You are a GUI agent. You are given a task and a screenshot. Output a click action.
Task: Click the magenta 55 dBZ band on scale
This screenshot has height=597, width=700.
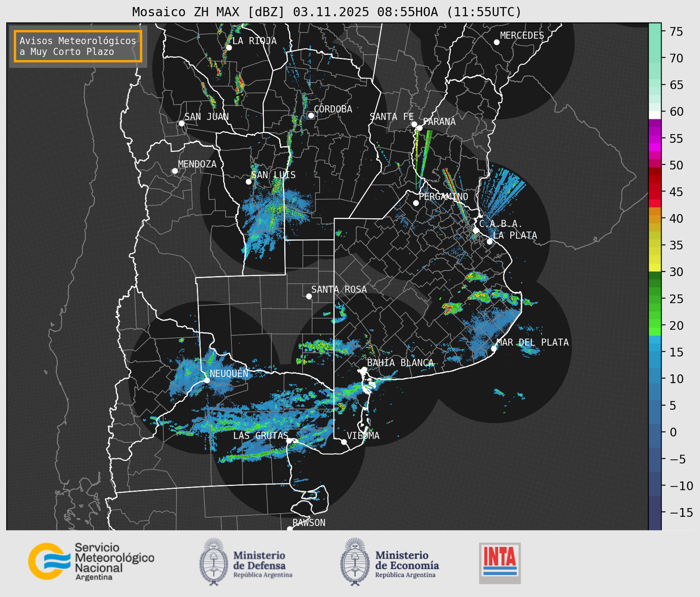[x=655, y=138]
